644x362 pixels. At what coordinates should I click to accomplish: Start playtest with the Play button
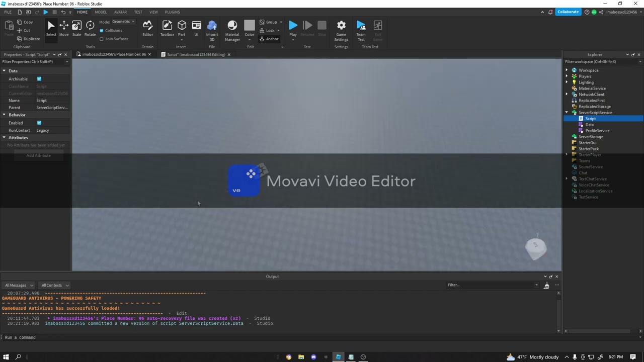point(293,28)
